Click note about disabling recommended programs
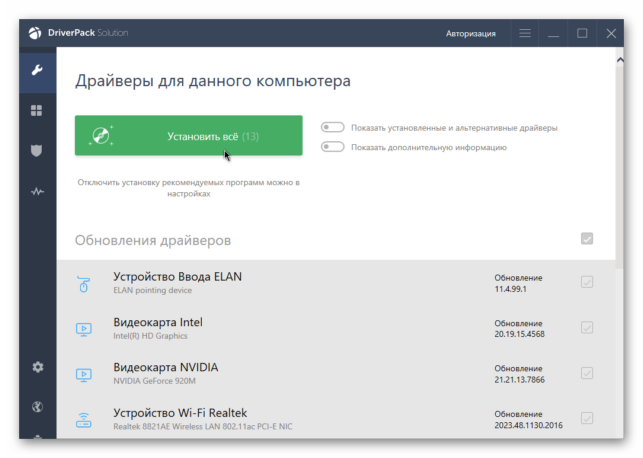 point(189,188)
